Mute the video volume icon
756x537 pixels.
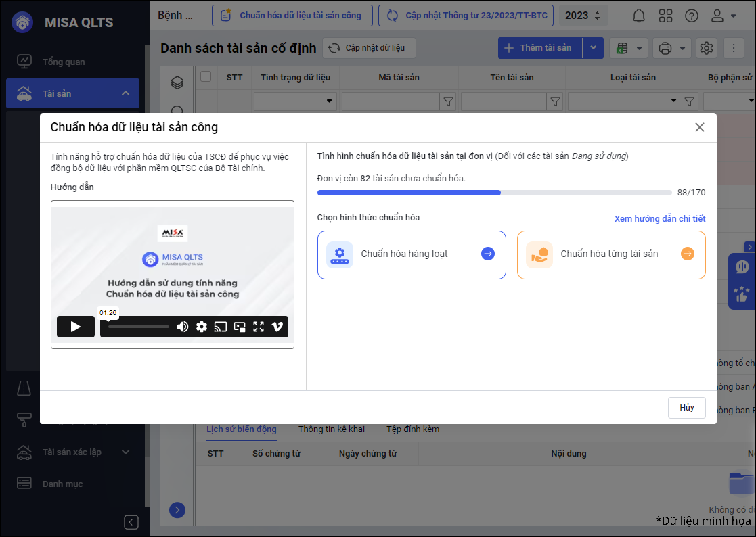coord(183,327)
